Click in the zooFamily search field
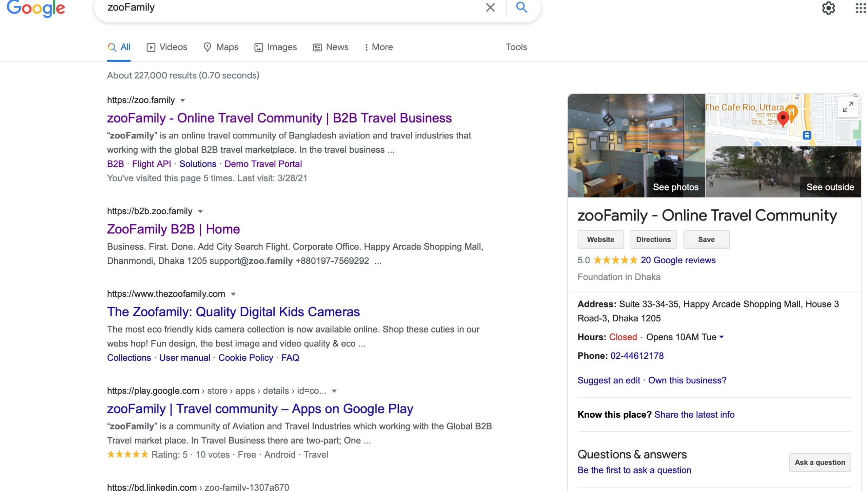 (292, 7)
